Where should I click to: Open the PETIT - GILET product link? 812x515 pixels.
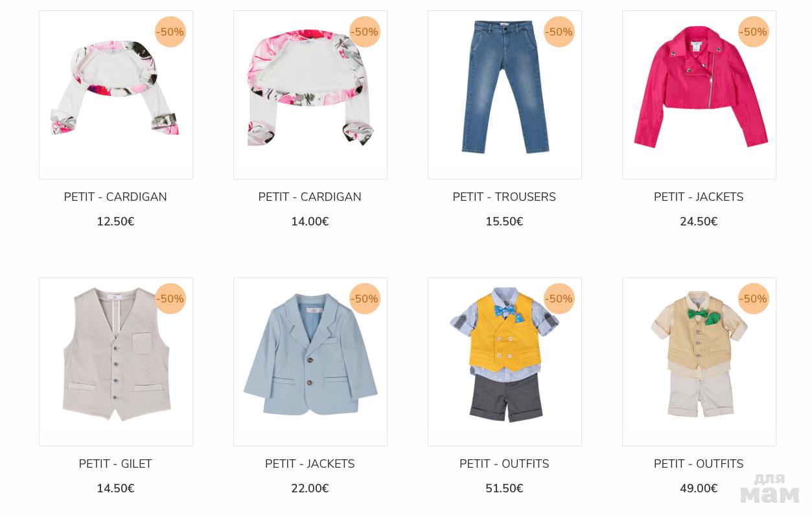(x=115, y=464)
